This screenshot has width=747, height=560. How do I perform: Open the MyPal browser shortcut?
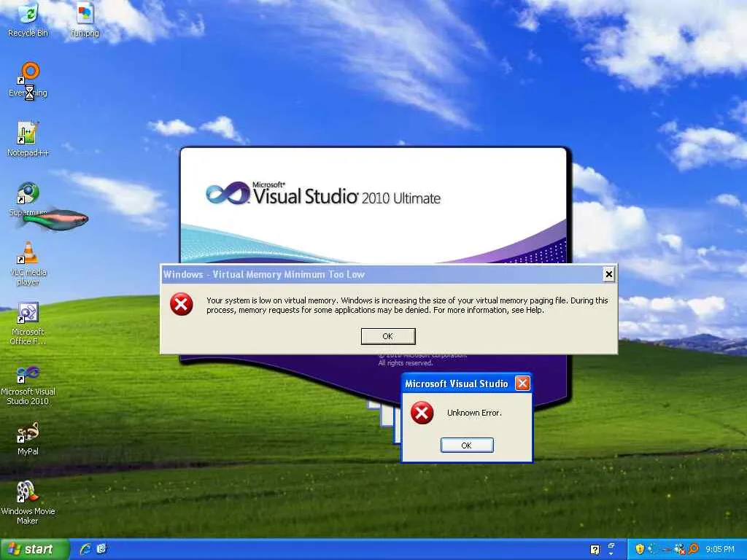[28, 438]
